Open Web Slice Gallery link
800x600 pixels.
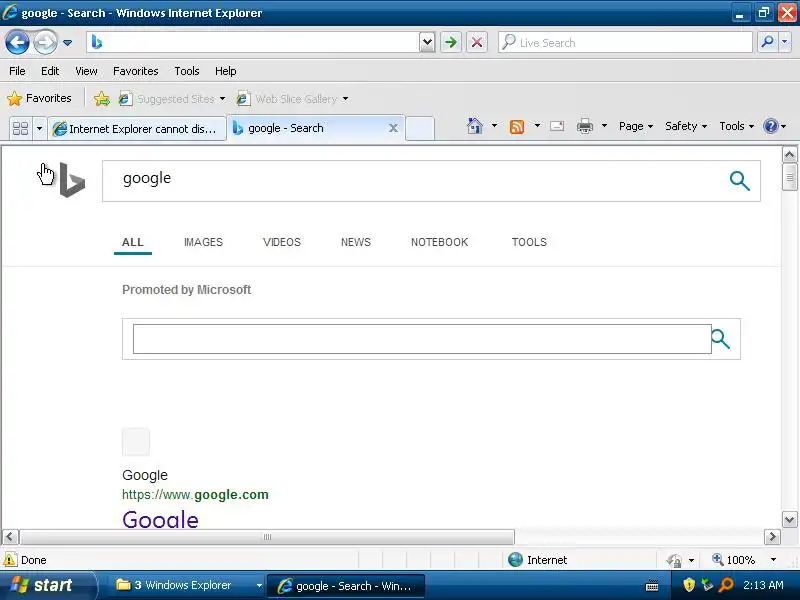pos(293,98)
